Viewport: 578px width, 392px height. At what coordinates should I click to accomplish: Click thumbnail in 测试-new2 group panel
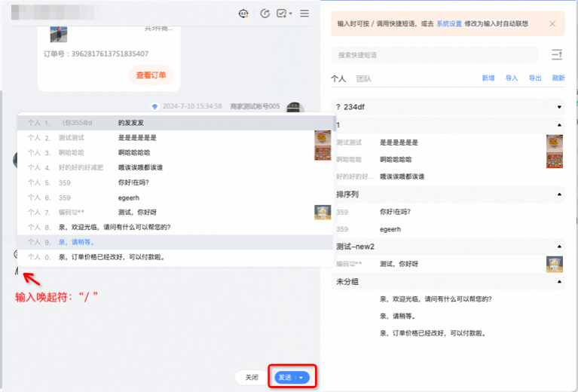tap(555, 265)
